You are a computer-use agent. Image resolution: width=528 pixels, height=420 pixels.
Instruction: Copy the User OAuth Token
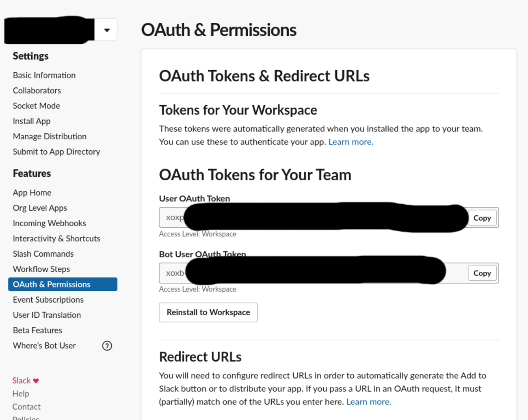(482, 218)
